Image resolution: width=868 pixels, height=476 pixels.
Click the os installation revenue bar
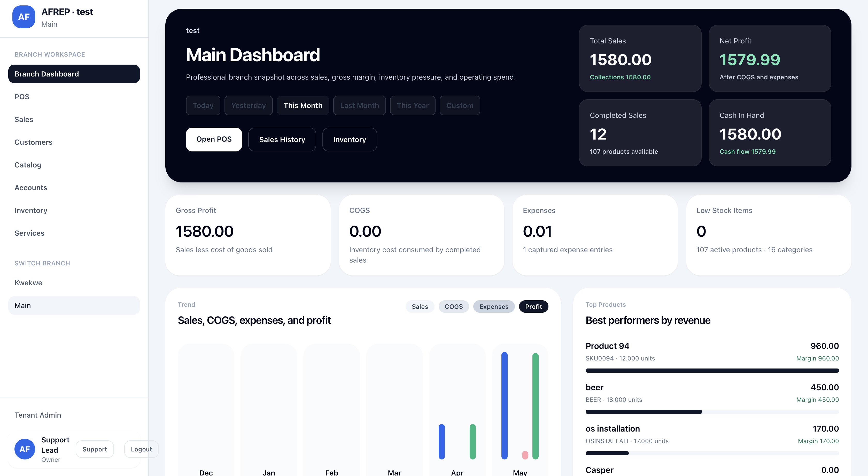pos(712,454)
